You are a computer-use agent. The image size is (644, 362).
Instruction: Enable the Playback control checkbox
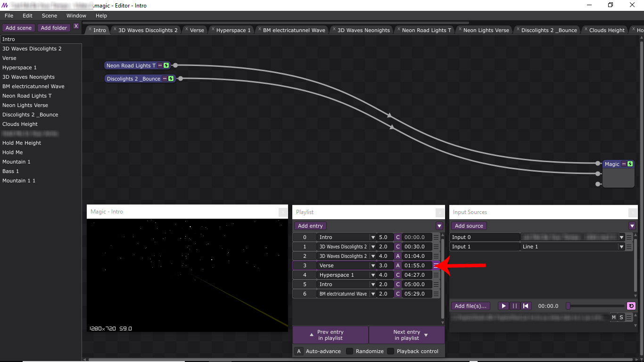click(390, 351)
